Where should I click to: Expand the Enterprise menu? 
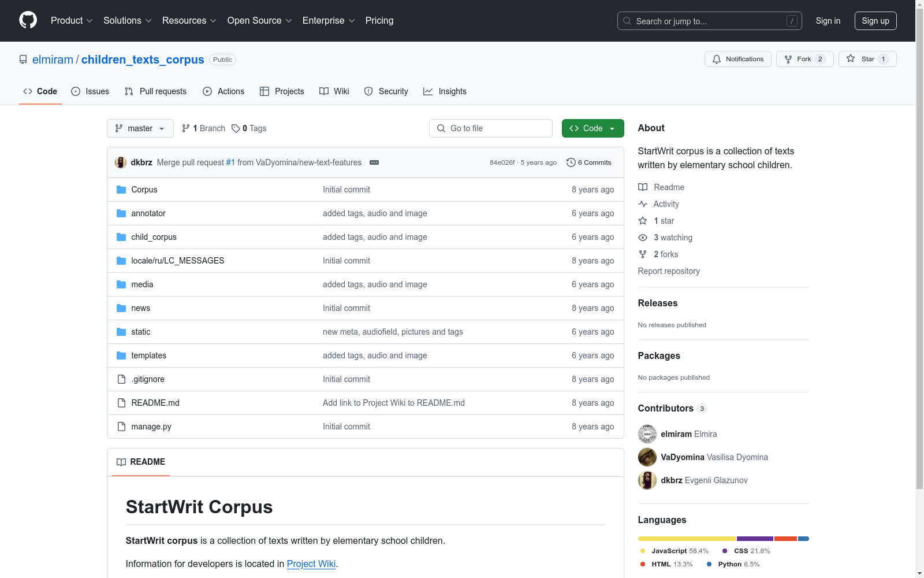coord(329,20)
